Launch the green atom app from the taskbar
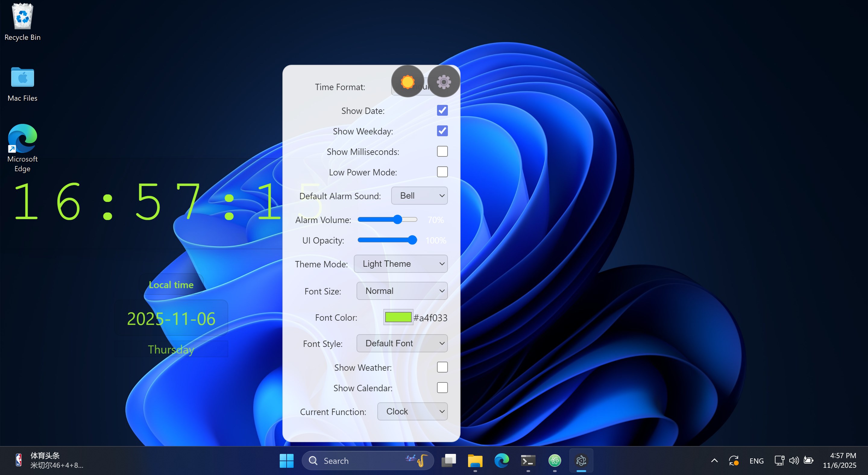 555,461
